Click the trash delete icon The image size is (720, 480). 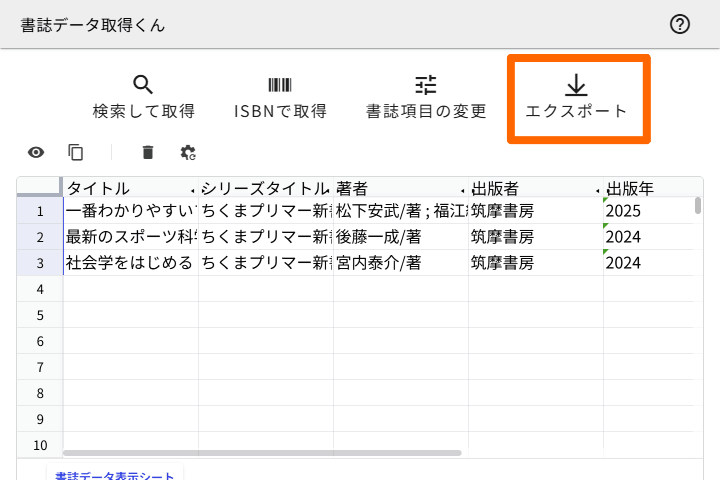pyautogui.click(x=148, y=152)
